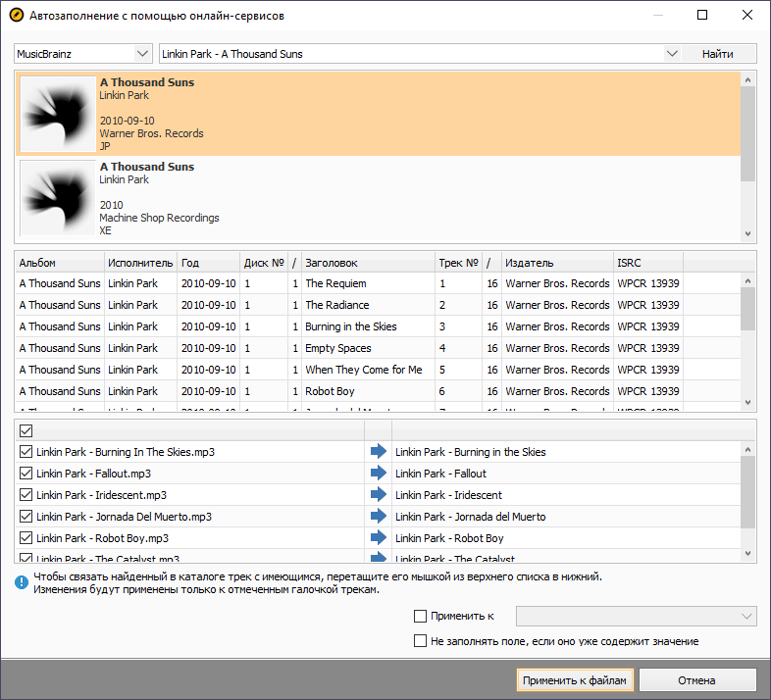
Task: Enable 'Не заполнять поле, если оно уже содержит значение'
Action: 421,641
